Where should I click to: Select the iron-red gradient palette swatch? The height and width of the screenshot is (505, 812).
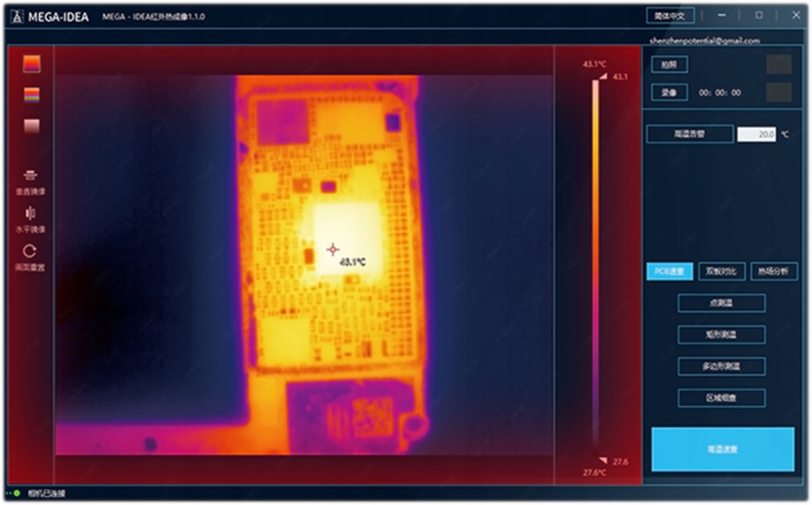[32, 63]
